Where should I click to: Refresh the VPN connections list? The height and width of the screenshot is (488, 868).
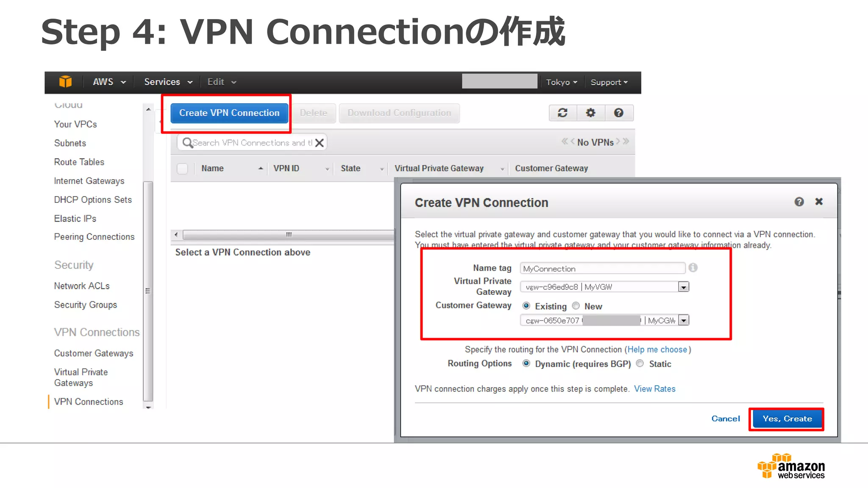click(x=562, y=113)
